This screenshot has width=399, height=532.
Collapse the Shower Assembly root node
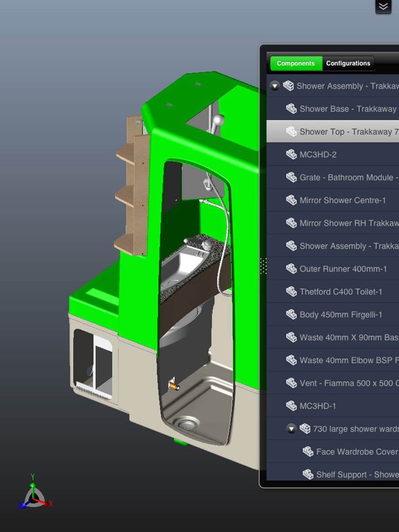(x=275, y=86)
